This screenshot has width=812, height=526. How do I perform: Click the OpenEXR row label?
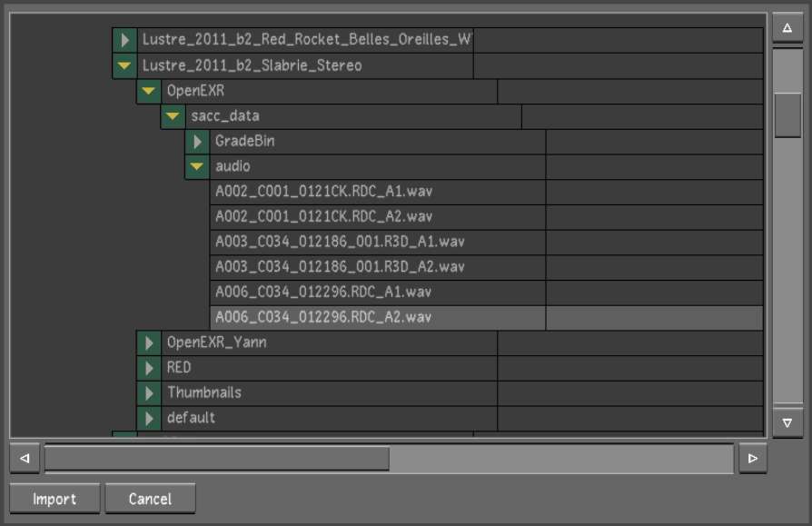click(195, 91)
